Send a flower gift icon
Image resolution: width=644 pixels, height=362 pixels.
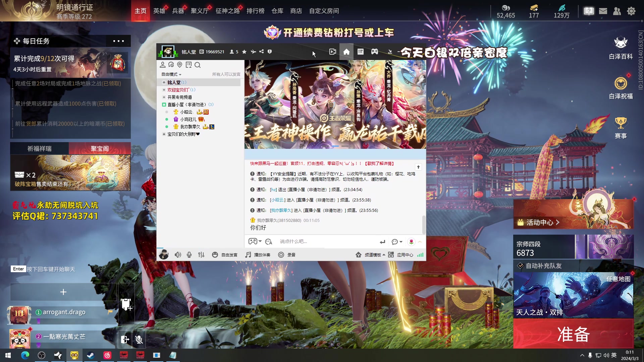pos(411,242)
